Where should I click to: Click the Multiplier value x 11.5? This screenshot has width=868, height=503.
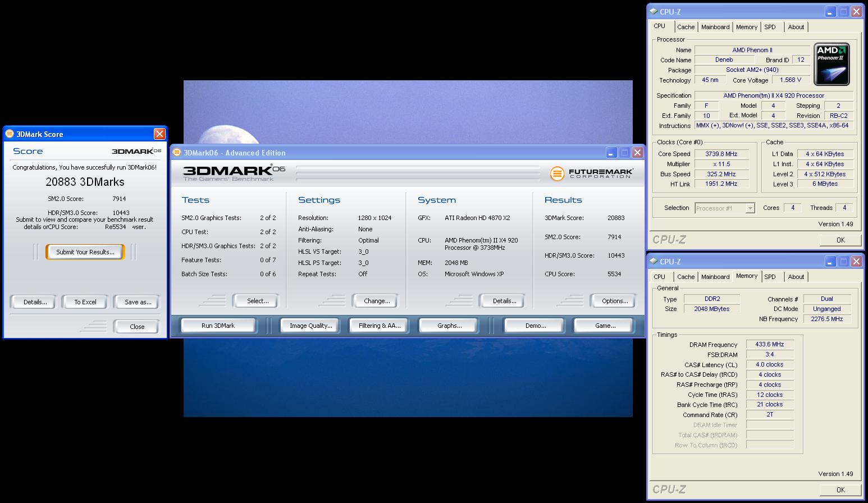pos(721,164)
